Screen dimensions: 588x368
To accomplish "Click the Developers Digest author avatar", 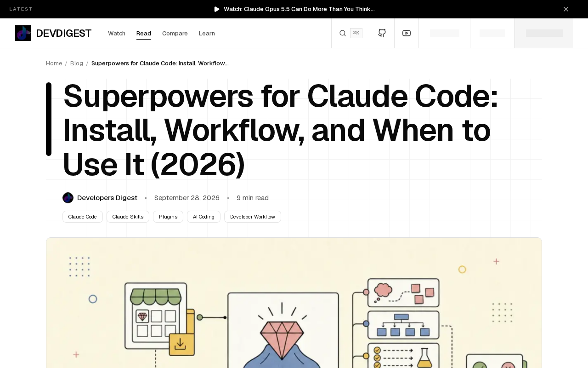I will tap(68, 198).
